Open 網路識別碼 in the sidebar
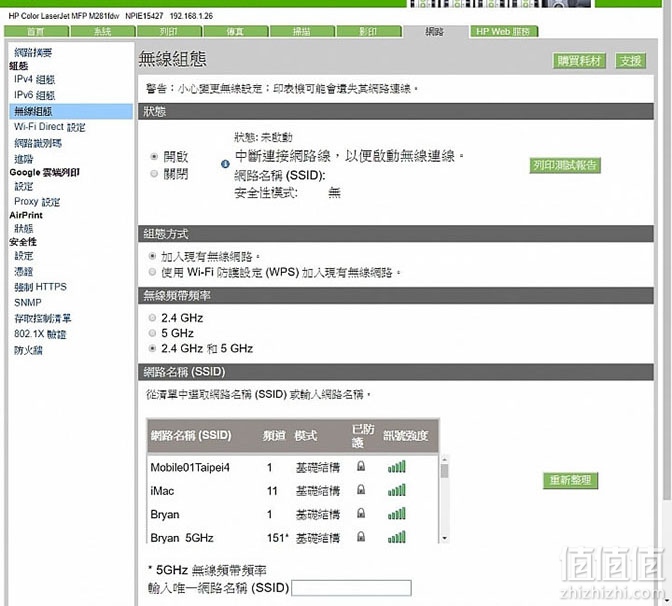Screen dimensions: 672x606 [38, 143]
